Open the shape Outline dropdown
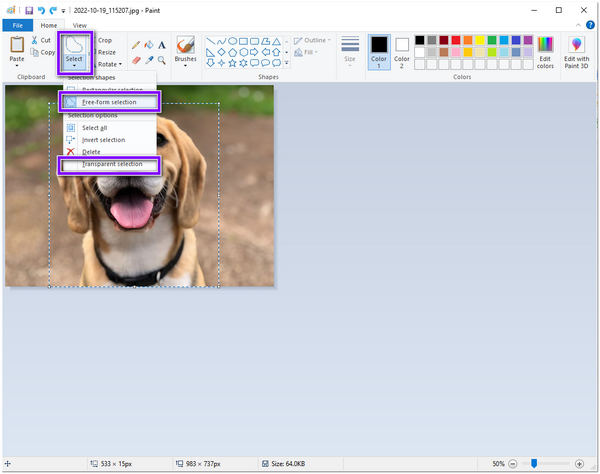 point(313,40)
